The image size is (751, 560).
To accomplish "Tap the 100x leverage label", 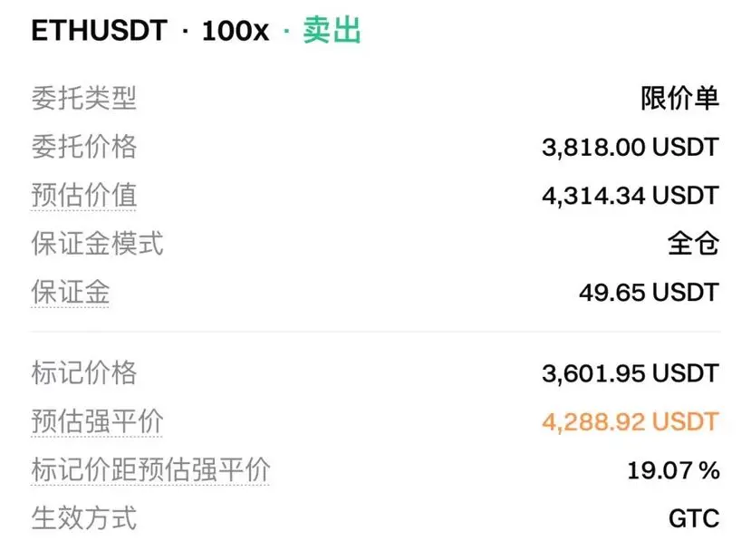I will point(236,31).
